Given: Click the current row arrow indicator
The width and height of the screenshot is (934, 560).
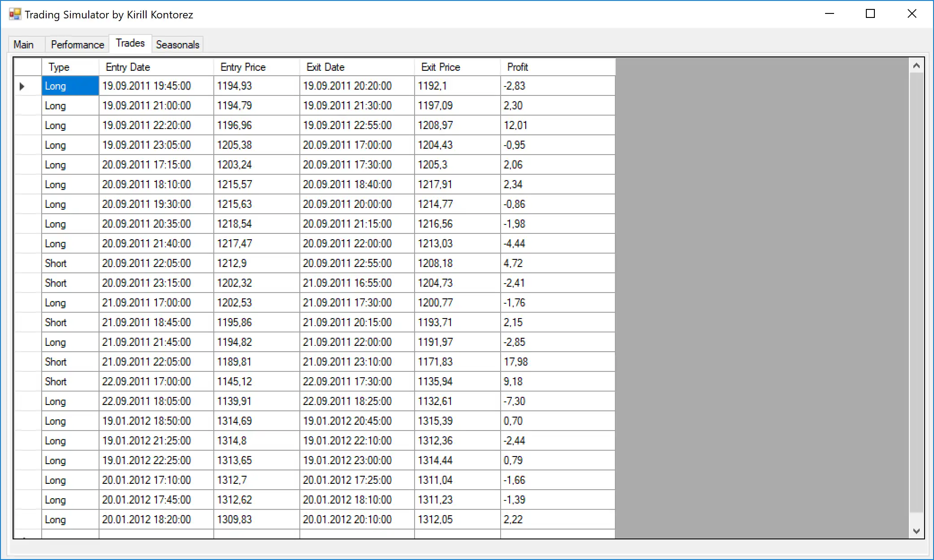Looking at the screenshot, I should click(22, 86).
